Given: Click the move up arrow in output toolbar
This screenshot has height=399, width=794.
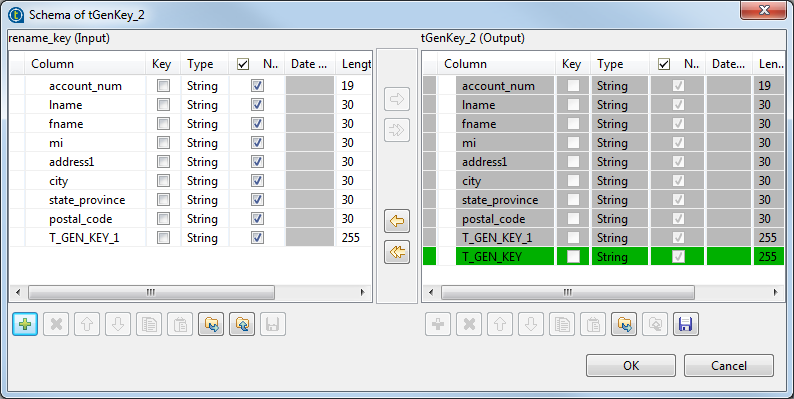Looking at the screenshot, I should [500, 324].
